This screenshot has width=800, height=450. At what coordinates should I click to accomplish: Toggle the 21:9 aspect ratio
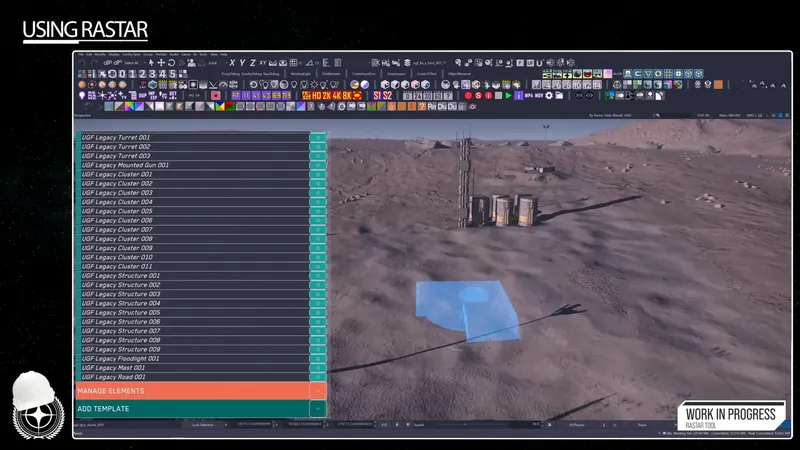click(286, 95)
